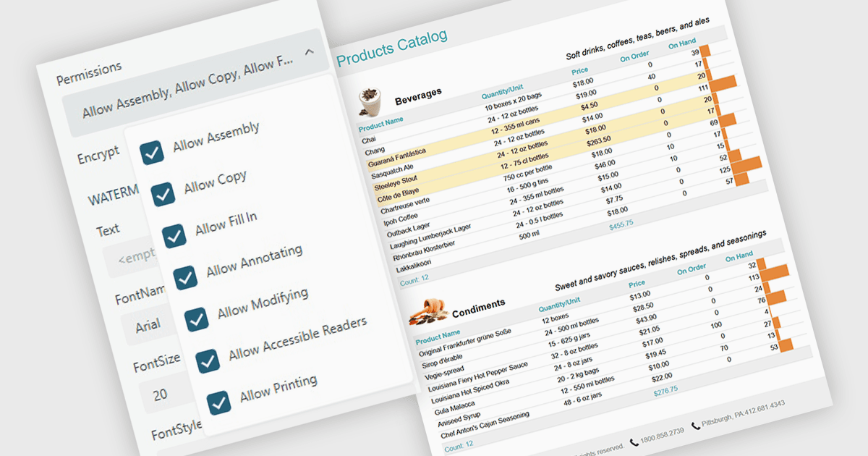Uncheck Allow Annotating option
The height and width of the screenshot is (456, 868).
pyautogui.click(x=185, y=277)
